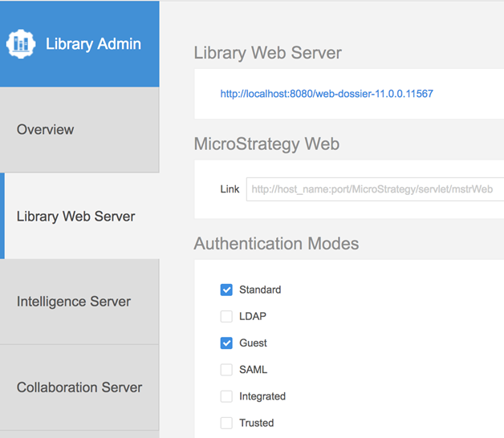This screenshot has width=504, height=438.
Task: Enable the LDAP authentication checkbox
Action: point(226,317)
